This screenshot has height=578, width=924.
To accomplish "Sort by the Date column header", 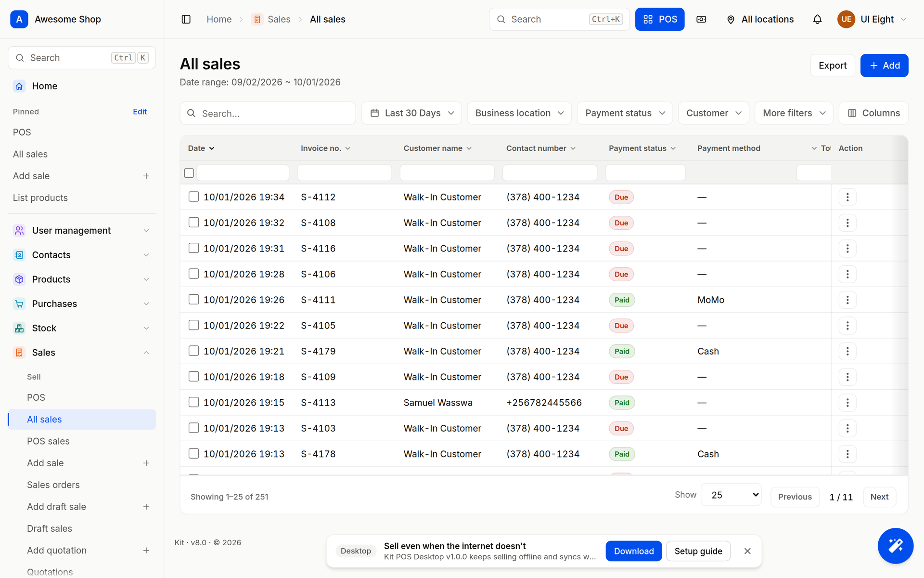I will point(201,148).
